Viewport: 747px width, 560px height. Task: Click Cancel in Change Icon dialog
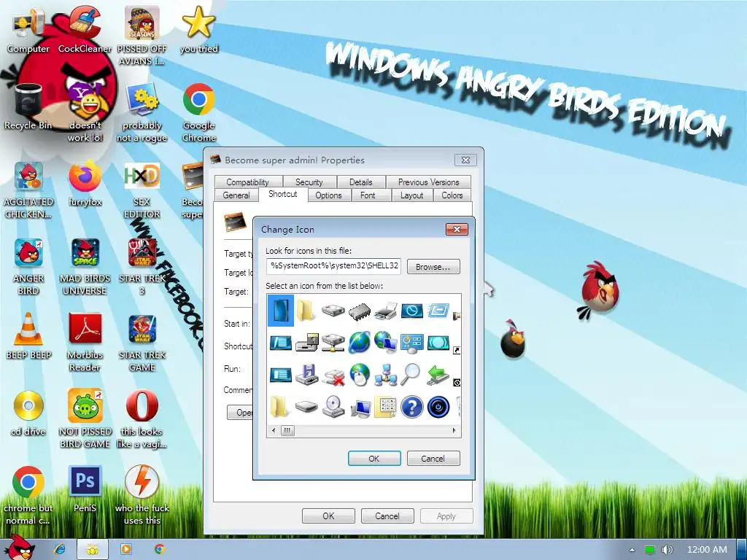coord(433,458)
